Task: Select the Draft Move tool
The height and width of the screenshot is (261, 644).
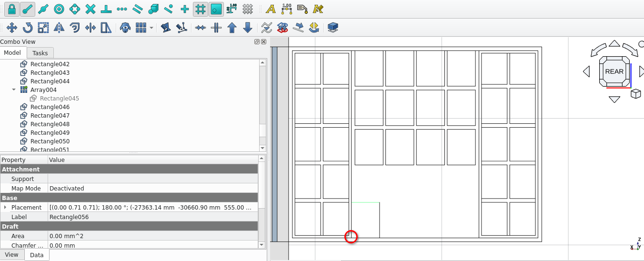Action: pyautogui.click(x=11, y=28)
